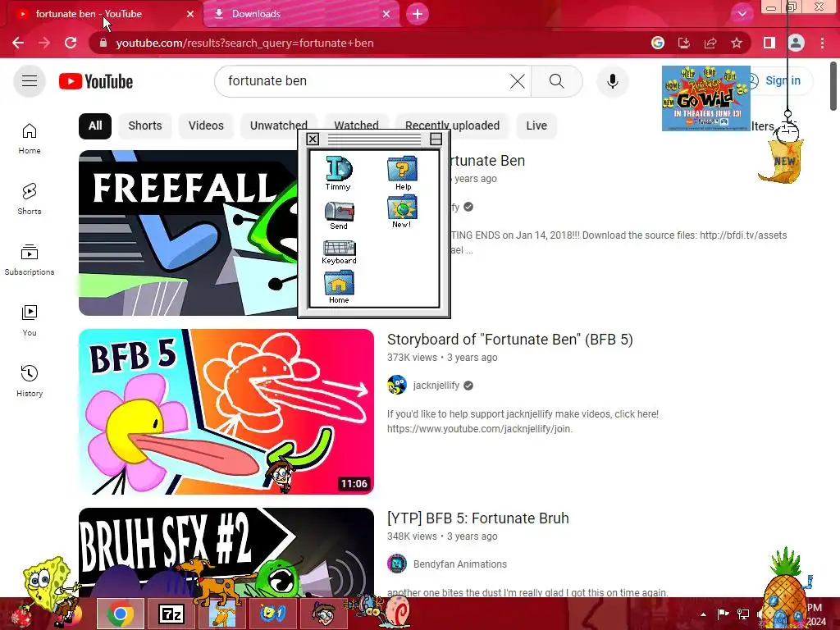Click the Bendyfan Animations channel avatar

397,564
